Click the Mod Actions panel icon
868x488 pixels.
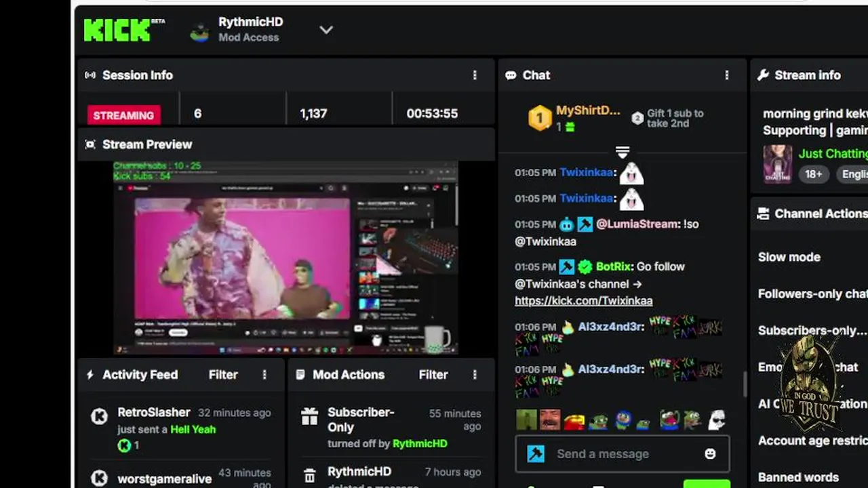(300, 375)
